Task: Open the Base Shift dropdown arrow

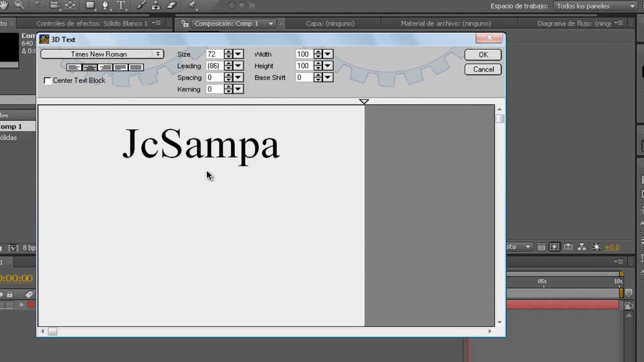Action: pyautogui.click(x=328, y=77)
